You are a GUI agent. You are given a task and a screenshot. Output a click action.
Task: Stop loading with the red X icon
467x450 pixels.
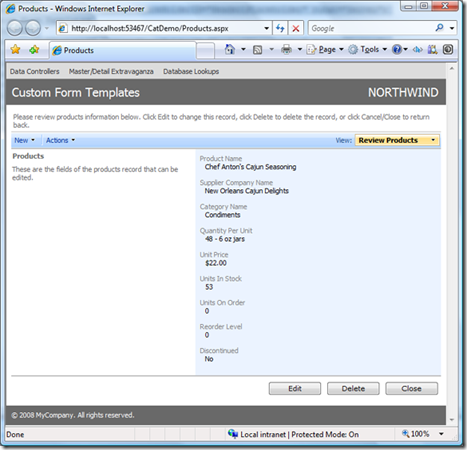[x=296, y=28]
